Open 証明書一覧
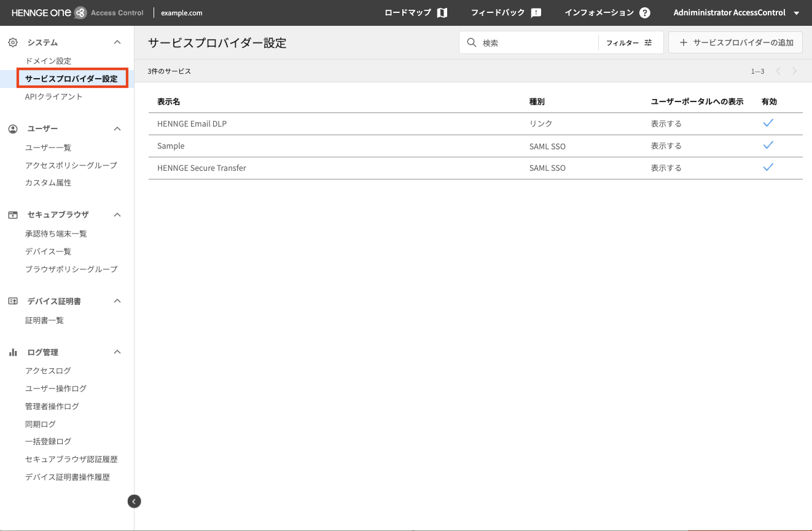 click(44, 320)
